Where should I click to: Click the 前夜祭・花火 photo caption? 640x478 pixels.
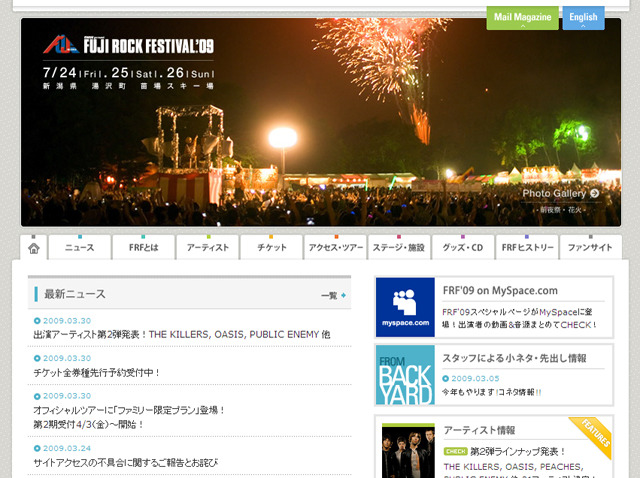[x=561, y=210]
